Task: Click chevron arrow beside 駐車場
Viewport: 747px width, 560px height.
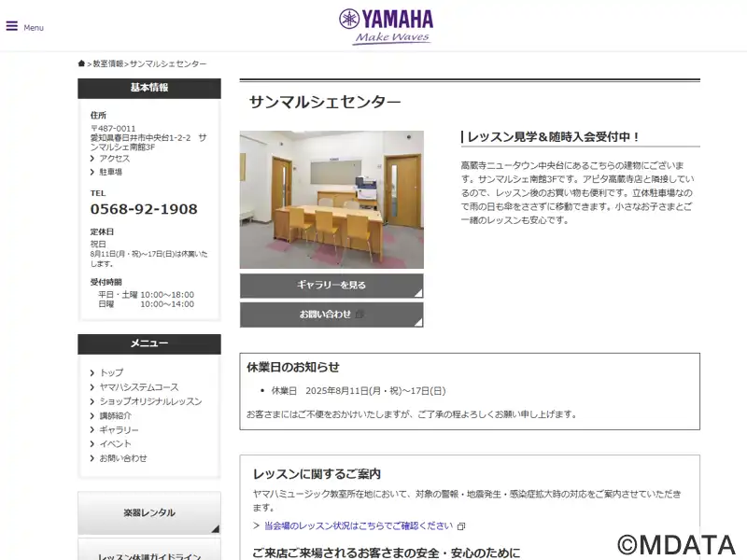Action: click(92, 172)
